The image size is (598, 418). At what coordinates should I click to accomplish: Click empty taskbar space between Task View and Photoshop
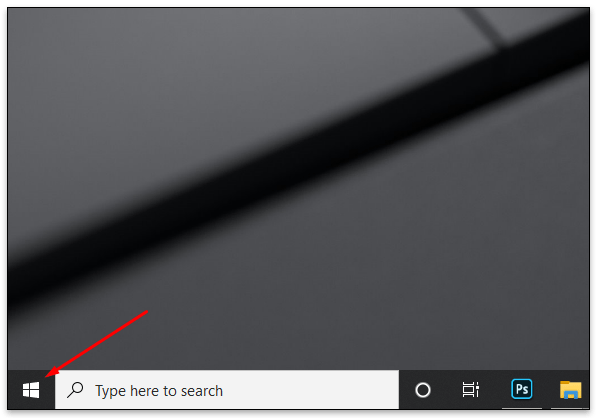(x=494, y=389)
